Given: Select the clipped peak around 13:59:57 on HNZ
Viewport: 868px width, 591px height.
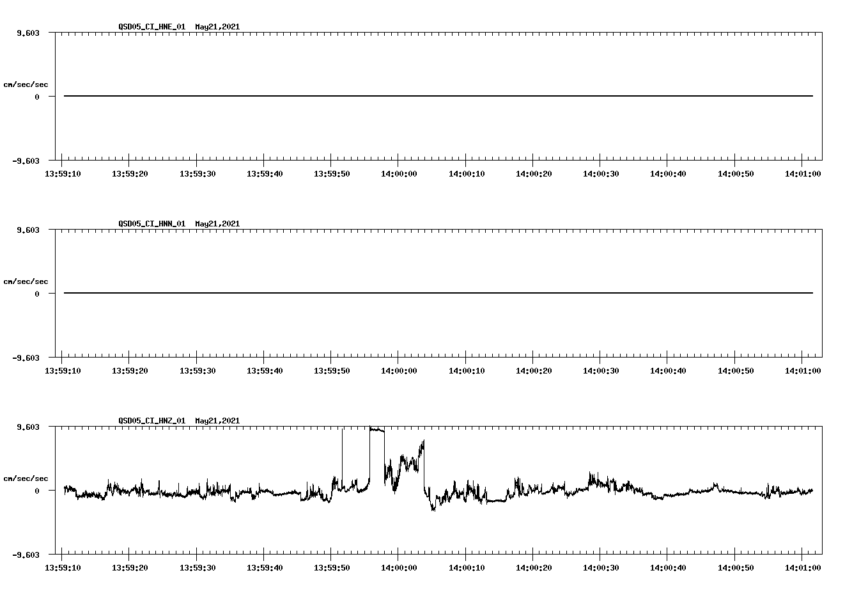Looking at the screenshot, I should 376,429.
